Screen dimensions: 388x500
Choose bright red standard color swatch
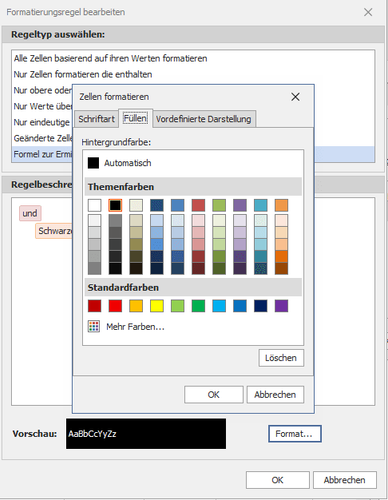tap(115, 306)
